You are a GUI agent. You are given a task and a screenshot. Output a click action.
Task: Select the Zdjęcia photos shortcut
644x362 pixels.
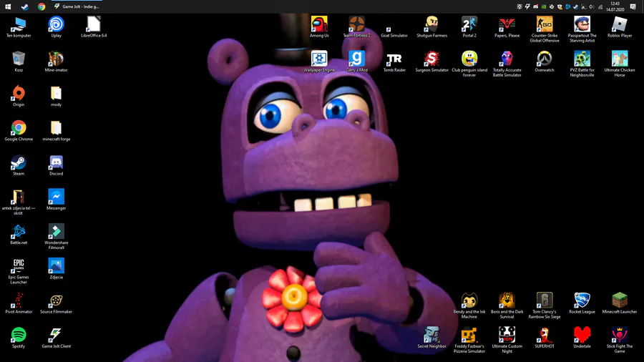click(57, 268)
